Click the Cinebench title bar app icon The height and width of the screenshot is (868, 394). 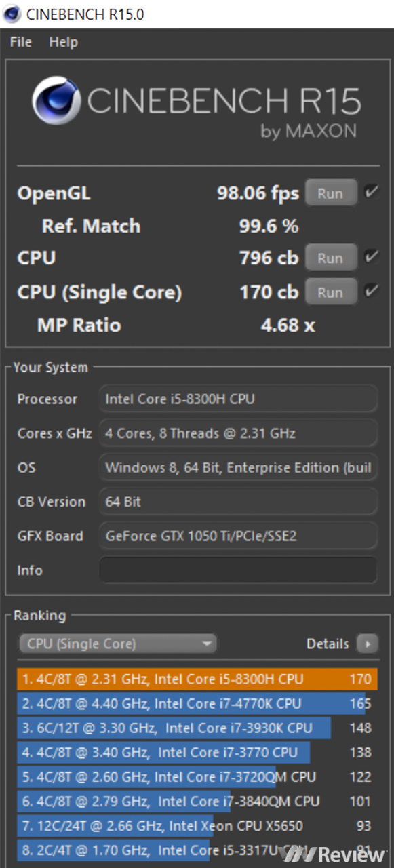[x=12, y=14]
